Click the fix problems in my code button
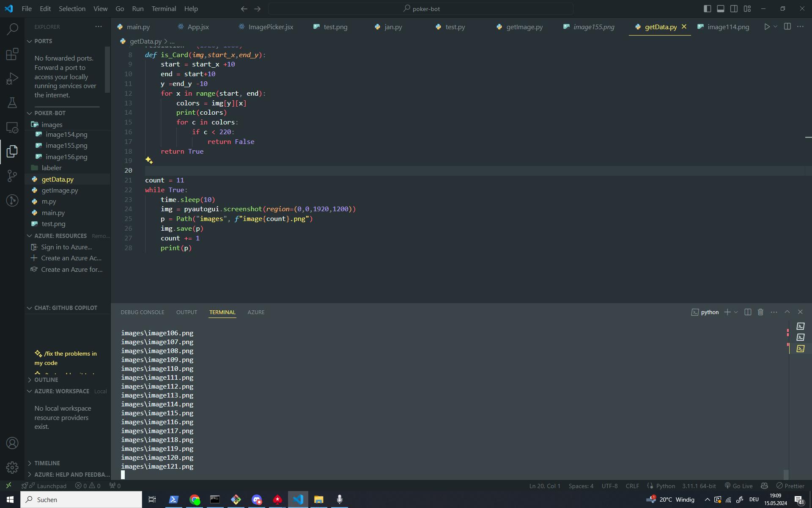 coord(66,358)
